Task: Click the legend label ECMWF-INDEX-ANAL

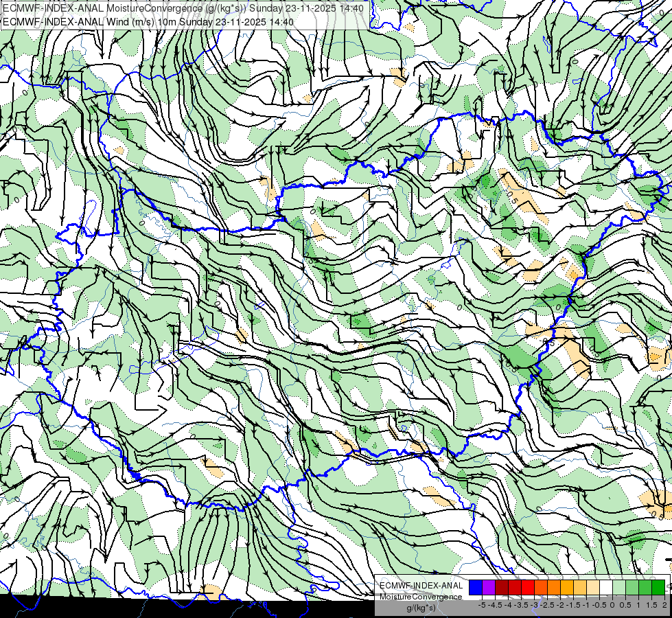Action: click(x=421, y=586)
